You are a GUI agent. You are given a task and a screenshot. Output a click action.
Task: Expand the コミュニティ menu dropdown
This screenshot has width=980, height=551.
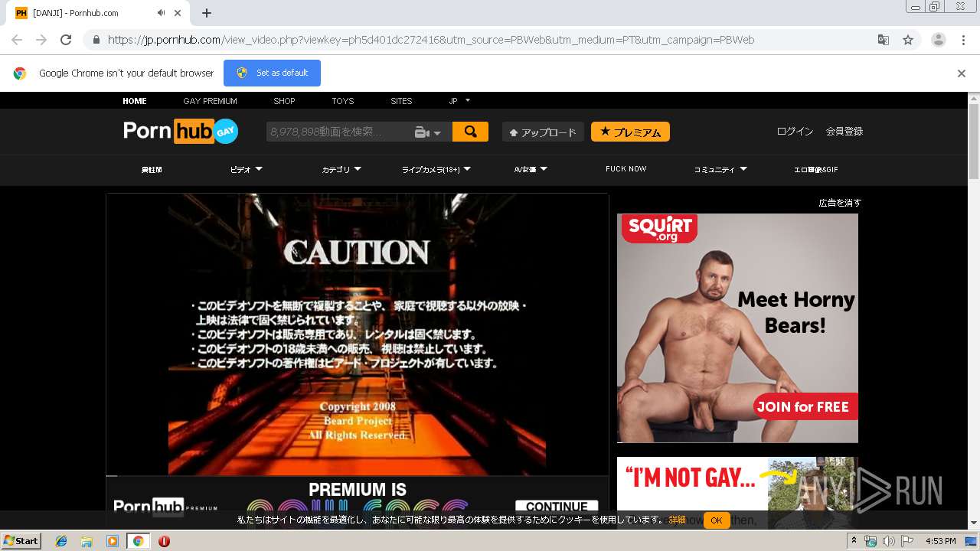(x=720, y=169)
